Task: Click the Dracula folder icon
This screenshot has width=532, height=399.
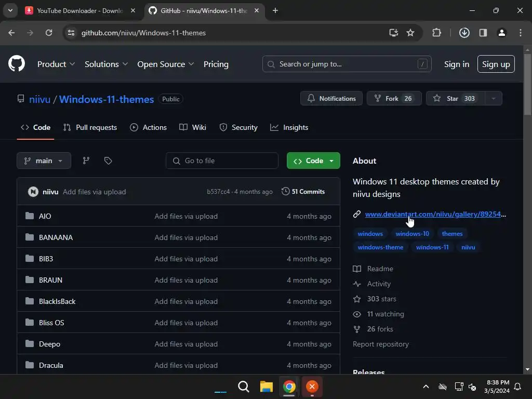Action: click(x=30, y=365)
